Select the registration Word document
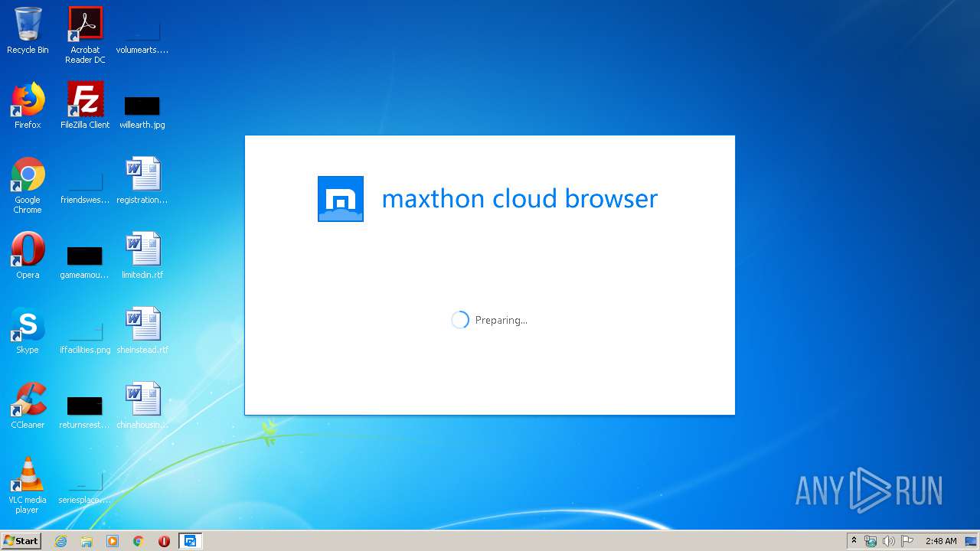 [x=142, y=181]
